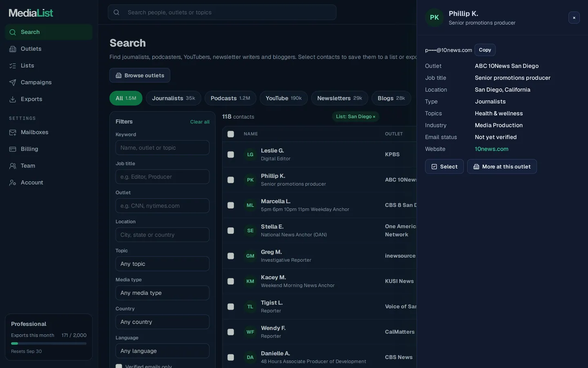588x368 pixels.
Task: Check the box for Phillip K.
Action: [231, 180]
